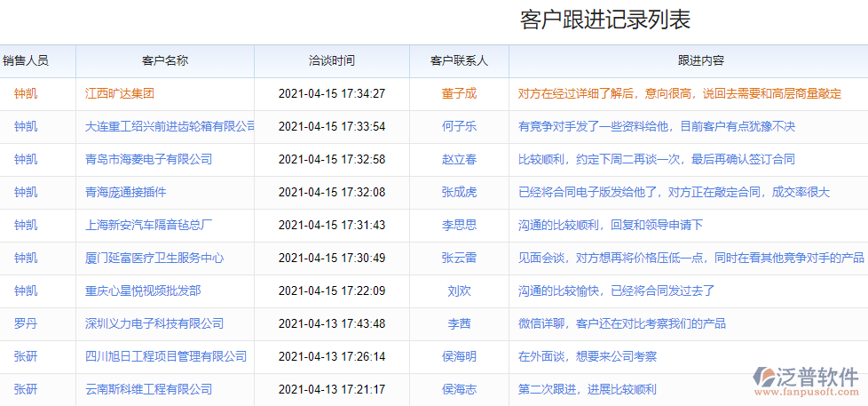Click salesperson 张研 in 云南斯科维 row
868x406 pixels.
[26, 389]
